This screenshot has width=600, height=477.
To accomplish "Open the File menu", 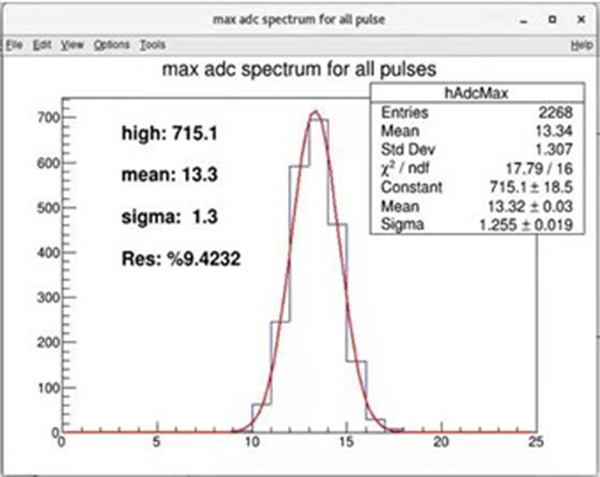I will click(x=14, y=45).
